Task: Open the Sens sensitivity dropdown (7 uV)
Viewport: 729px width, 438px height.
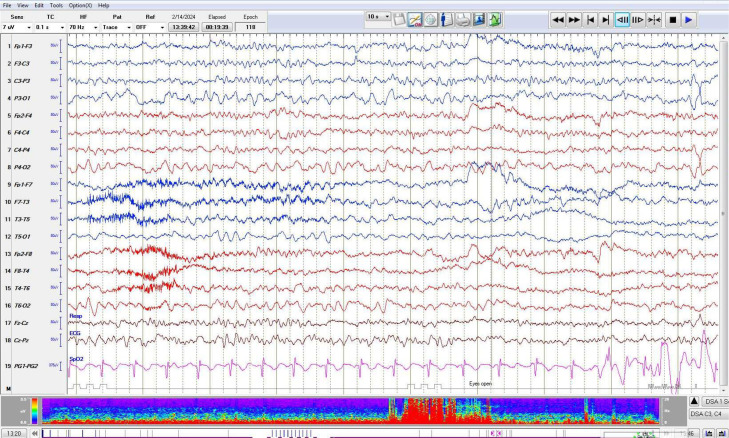Action: click(x=17, y=27)
